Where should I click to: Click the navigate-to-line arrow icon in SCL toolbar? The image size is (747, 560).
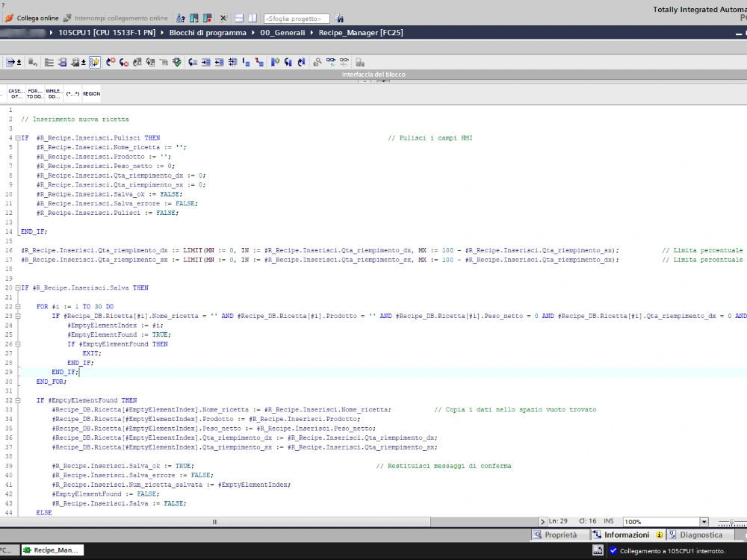[11, 62]
